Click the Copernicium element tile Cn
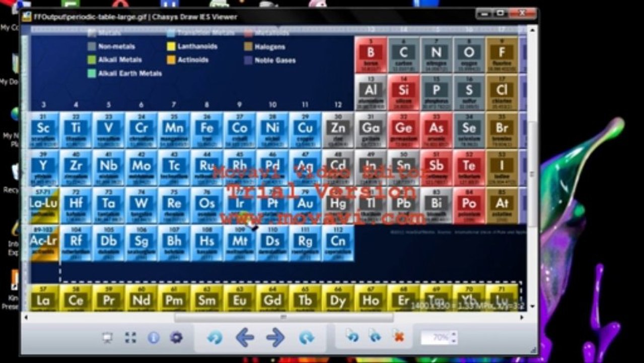 coord(338,244)
